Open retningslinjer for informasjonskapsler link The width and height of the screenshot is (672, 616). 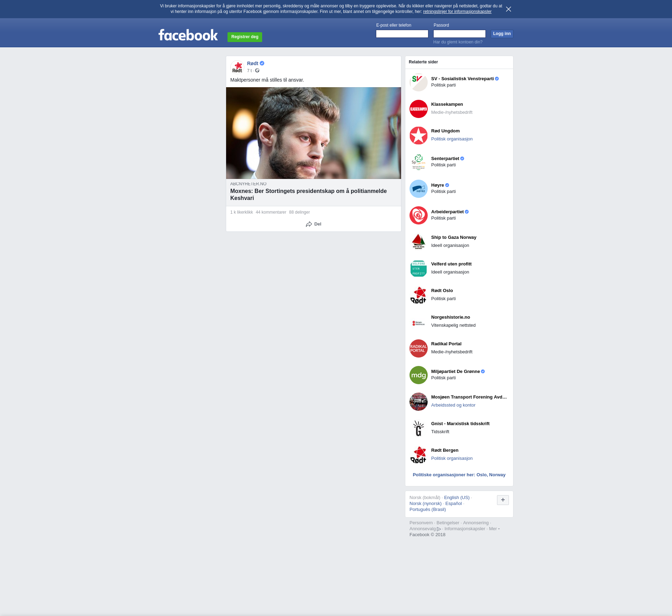[x=457, y=12]
